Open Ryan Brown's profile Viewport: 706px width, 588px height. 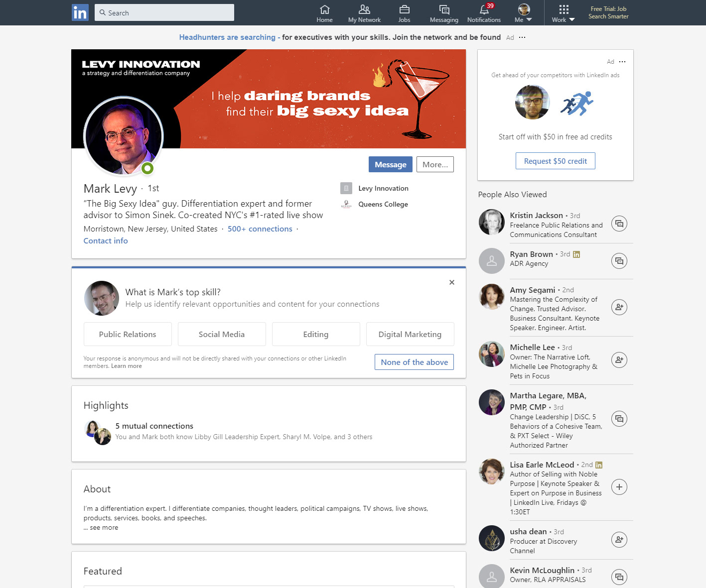(x=532, y=254)
